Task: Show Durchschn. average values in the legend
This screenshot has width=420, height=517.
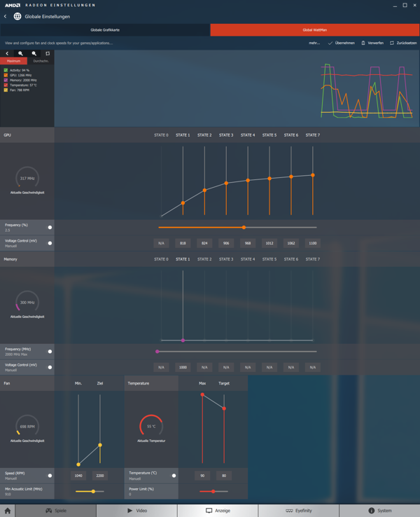Action: pos(41,61)
